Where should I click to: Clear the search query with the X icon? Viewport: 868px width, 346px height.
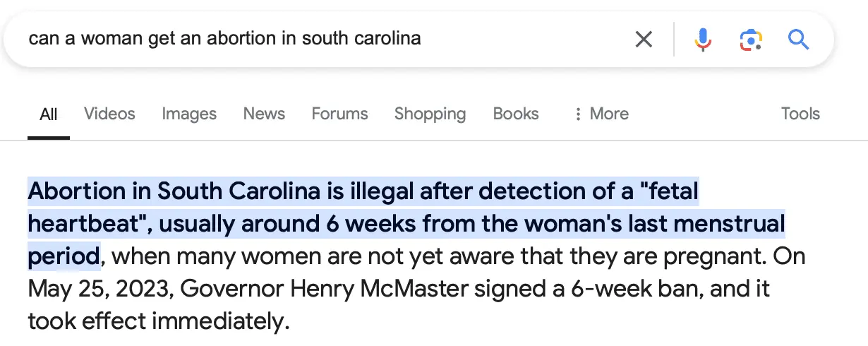click(x=644, y=40)
